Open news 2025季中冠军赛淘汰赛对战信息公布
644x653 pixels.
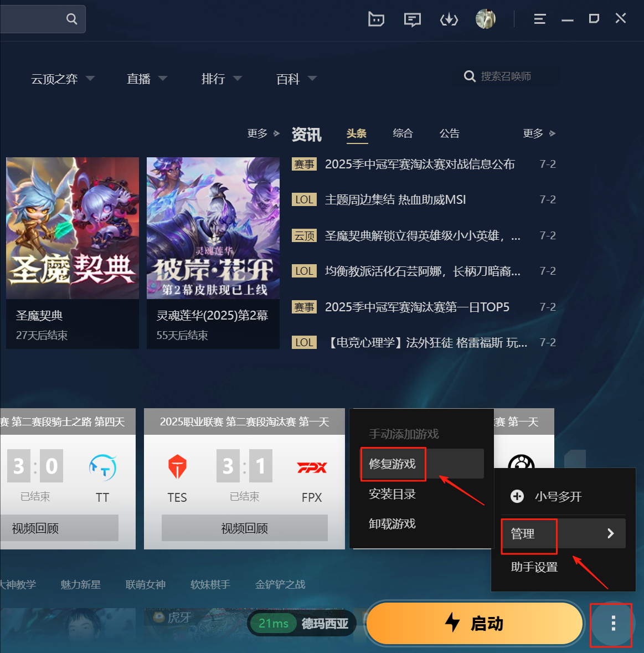[x=420, y=164]
